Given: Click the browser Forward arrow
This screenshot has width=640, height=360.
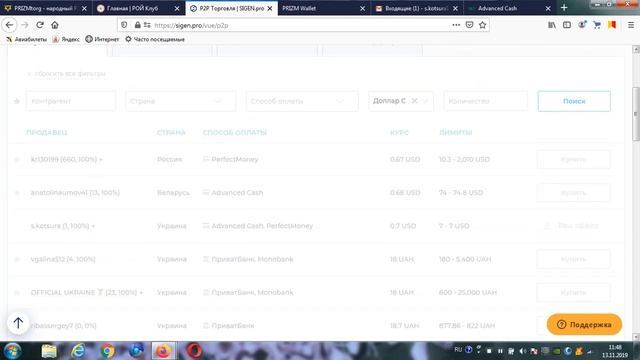Looking at the screenshot, I should (25, 25).
